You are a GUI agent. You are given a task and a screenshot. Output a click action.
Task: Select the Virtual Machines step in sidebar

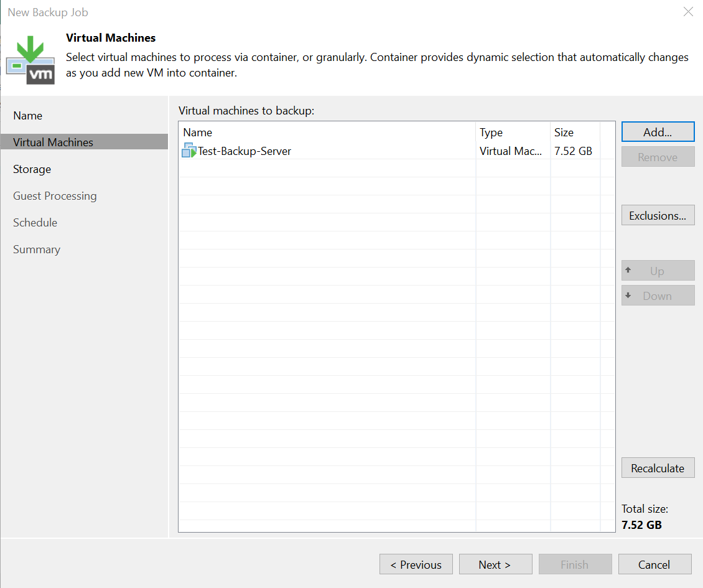click(53, 142)
